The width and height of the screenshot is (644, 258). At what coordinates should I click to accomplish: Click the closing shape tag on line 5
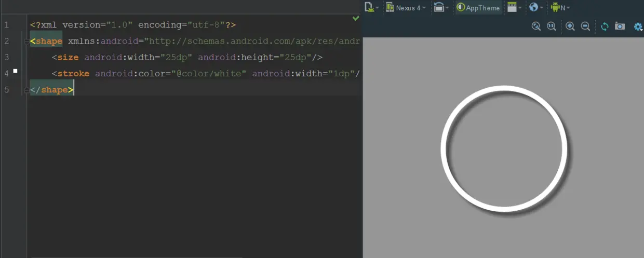[x=52, y=90]
